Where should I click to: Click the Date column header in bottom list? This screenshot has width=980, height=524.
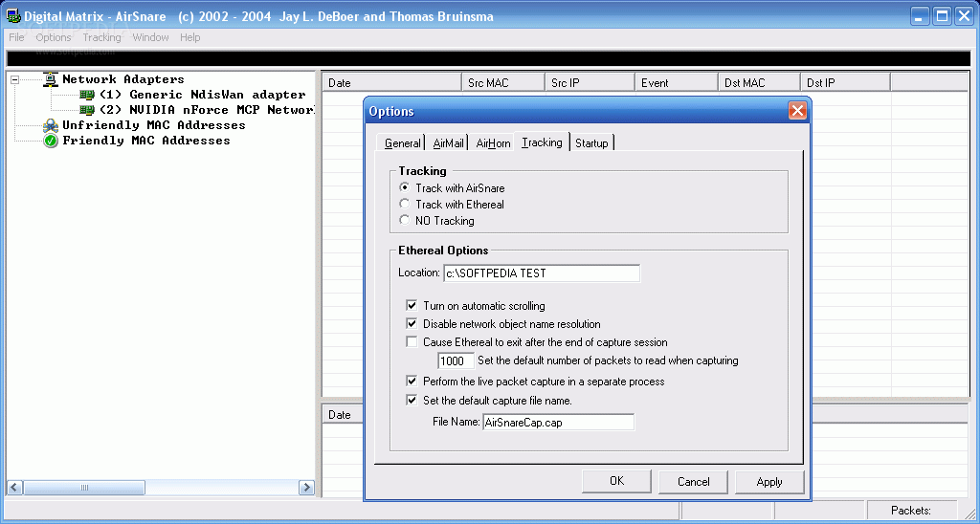pos(344,415)
